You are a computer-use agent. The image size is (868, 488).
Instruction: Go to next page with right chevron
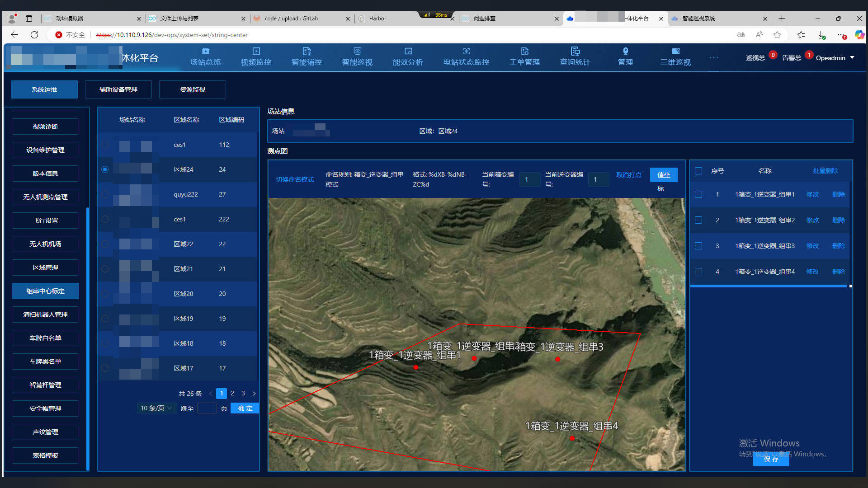coord(254,394)
